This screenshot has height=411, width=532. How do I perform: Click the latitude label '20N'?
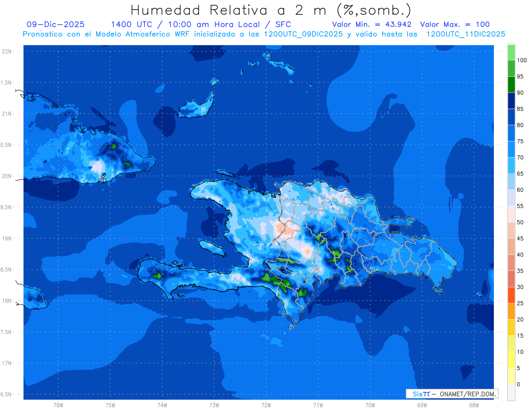7,176
